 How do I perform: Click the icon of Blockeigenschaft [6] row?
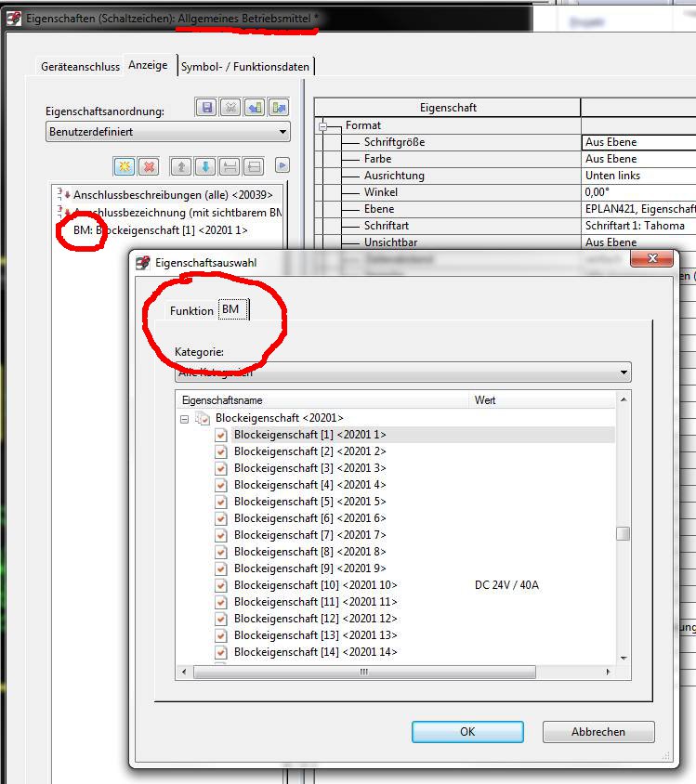pyautogui.click(x=220, y=518)
